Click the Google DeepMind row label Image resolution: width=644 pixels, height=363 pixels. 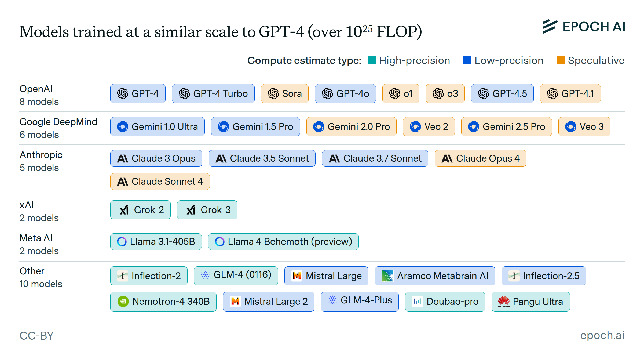tap(58, 122)
